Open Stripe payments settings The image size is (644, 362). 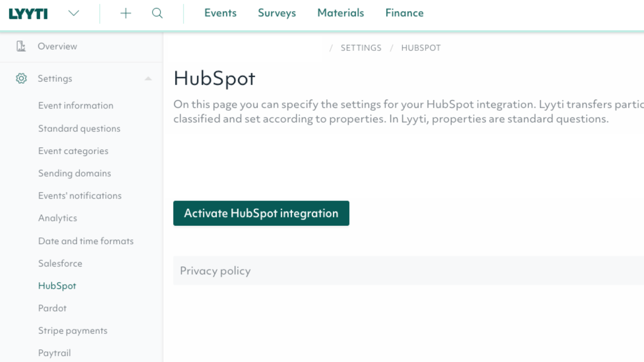tap(73, 330)
